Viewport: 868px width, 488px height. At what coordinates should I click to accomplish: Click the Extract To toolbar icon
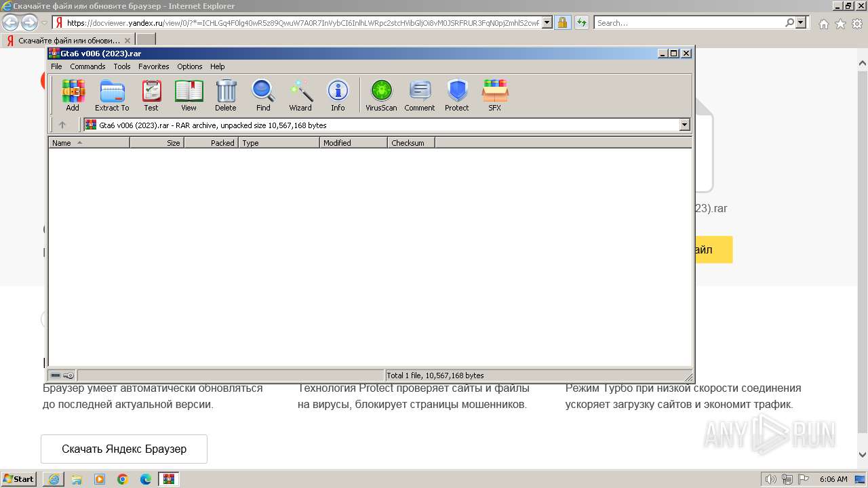tap(112, 95)
